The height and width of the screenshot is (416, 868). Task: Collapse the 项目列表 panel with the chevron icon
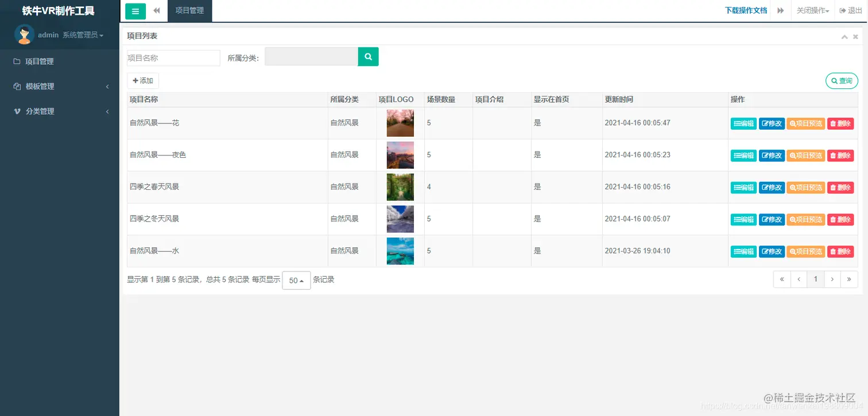click(x=844, y=36)
